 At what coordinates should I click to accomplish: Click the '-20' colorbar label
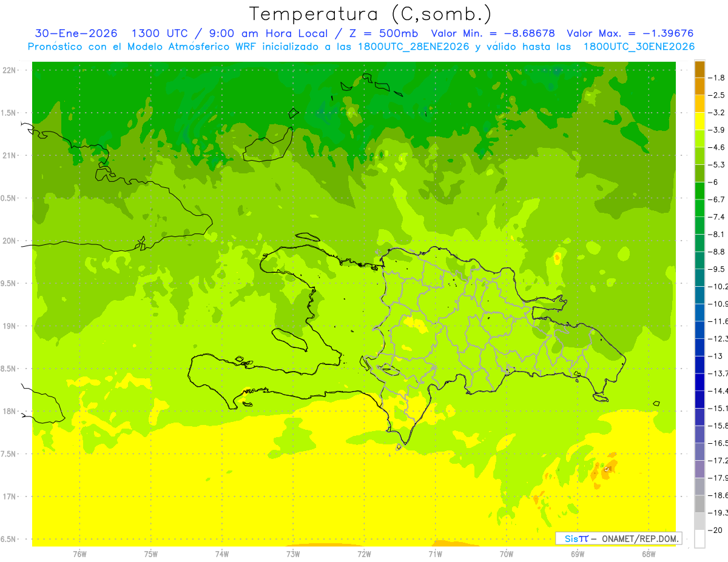tap(716, 530)
